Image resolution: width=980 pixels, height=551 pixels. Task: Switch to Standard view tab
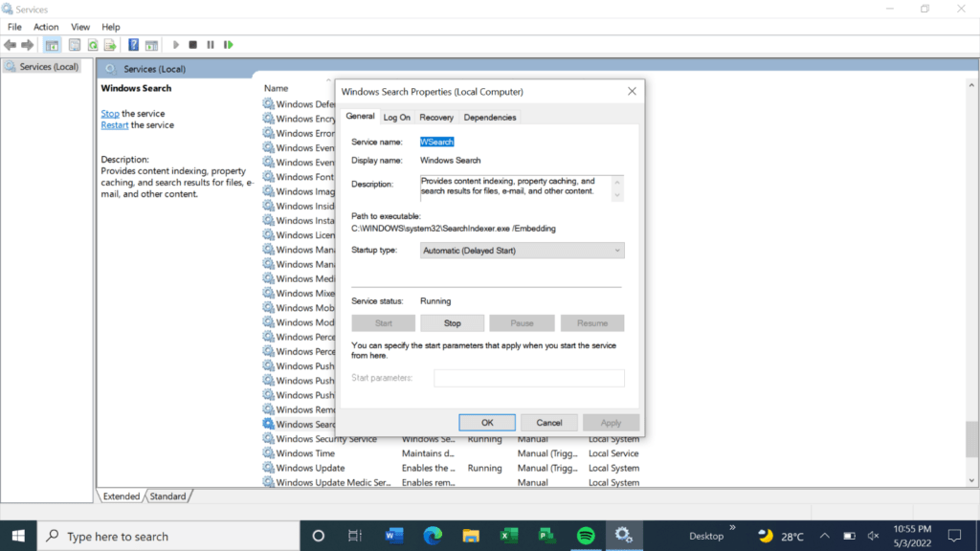click(167, 496)
